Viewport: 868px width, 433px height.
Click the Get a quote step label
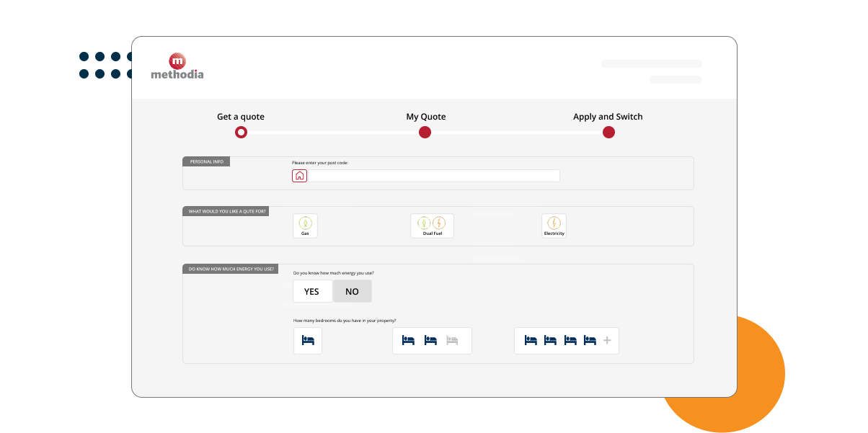239,116
